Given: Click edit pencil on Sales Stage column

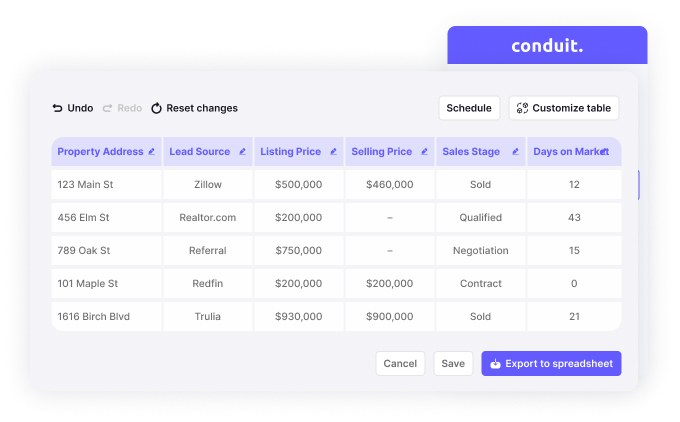Looking at the screenshot, I should (515, 152).
